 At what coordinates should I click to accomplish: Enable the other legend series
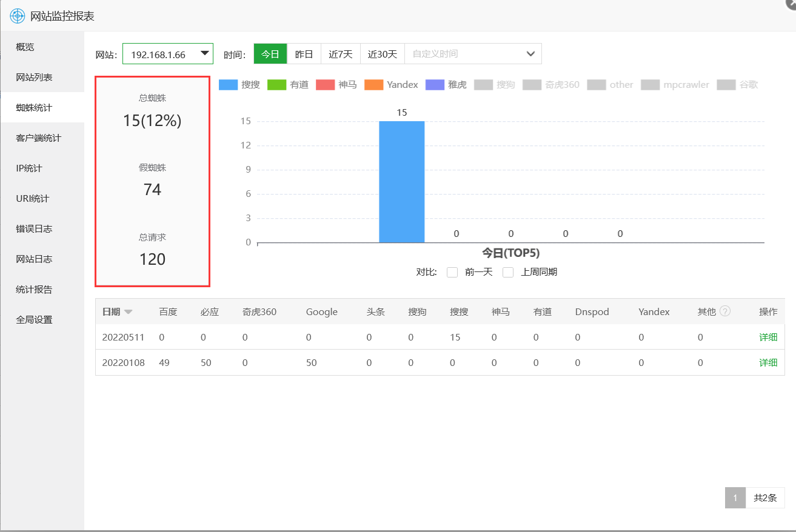tap(610, 85)
